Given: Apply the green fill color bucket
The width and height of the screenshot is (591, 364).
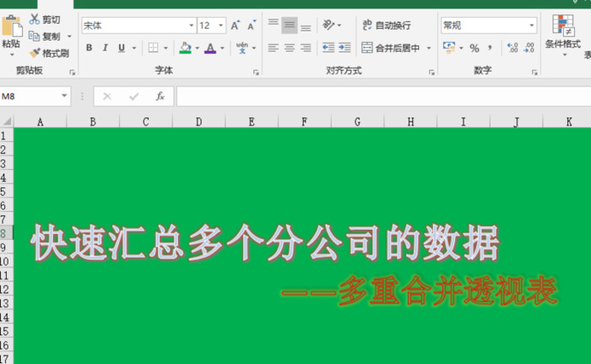Looking at the screenshot, I should point(185,48).
